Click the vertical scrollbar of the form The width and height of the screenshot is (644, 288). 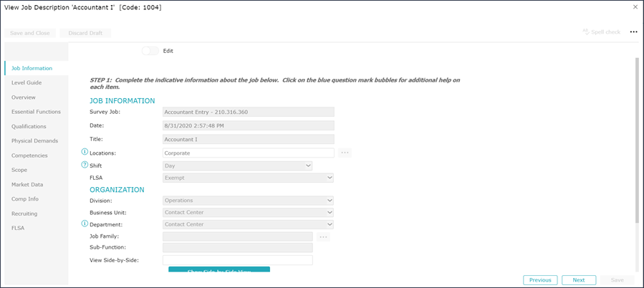[638, 143]
